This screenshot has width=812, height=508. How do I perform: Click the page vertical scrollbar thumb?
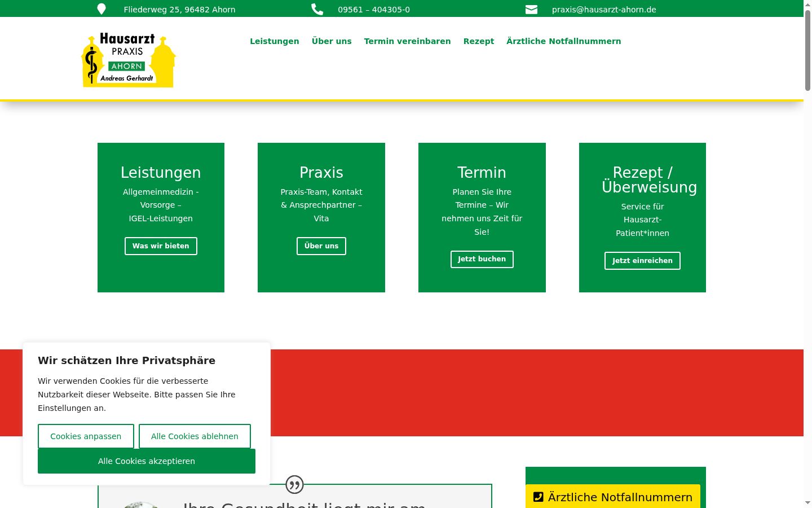[807, 50]
